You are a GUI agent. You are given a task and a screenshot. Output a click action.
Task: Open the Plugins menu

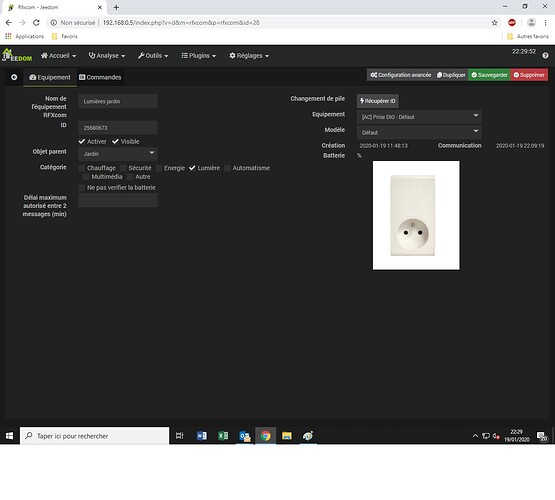[199, 56]
